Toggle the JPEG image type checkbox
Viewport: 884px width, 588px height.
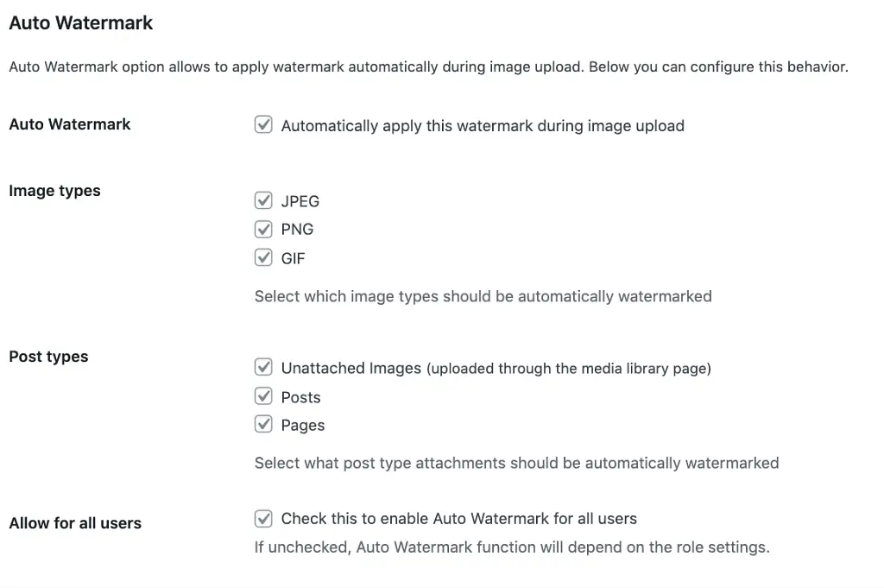point(263,200)
